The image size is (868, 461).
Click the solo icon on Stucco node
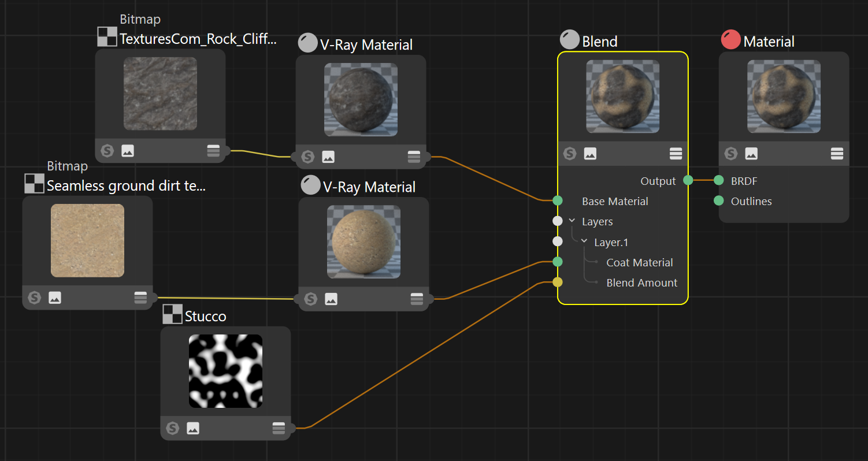172,428
